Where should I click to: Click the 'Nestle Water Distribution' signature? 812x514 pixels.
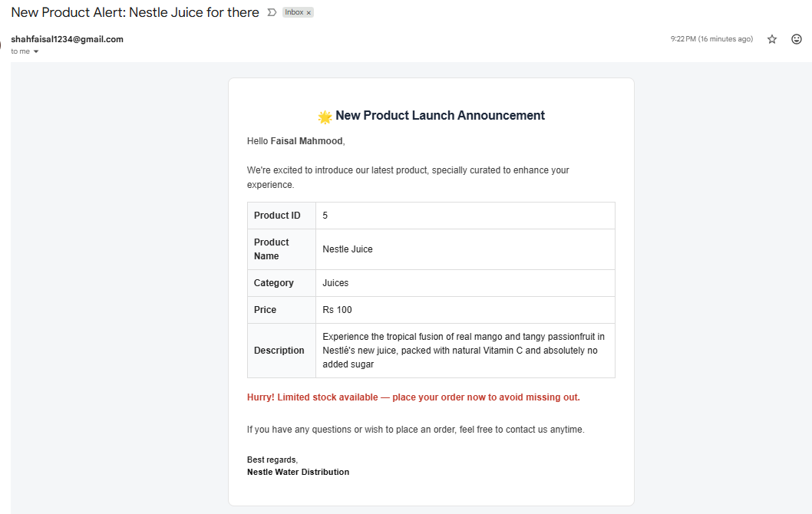298,472
